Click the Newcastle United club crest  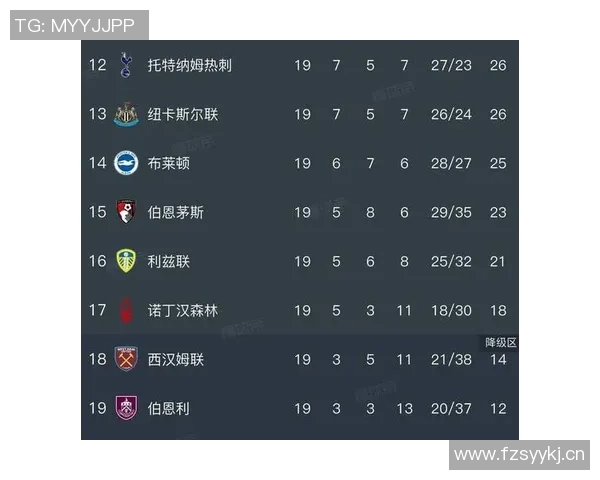tap(126, 114)
